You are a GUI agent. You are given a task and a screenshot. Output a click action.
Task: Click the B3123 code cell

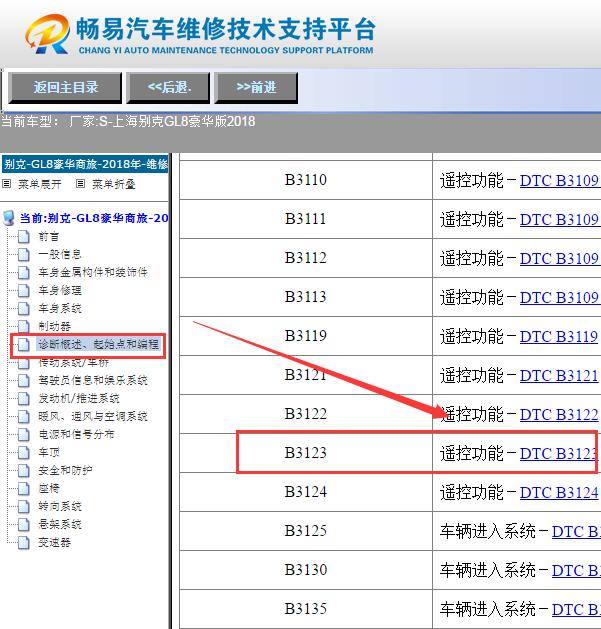[x=306, y=452]
